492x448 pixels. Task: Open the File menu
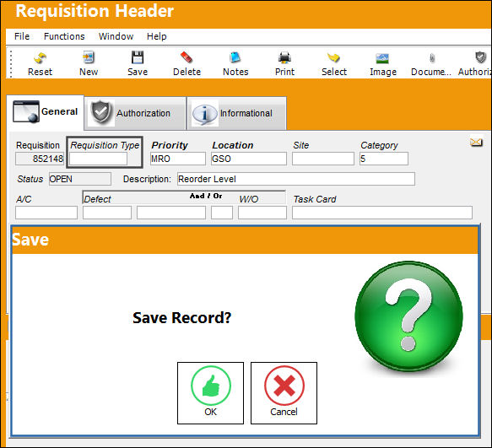[22, 36]
